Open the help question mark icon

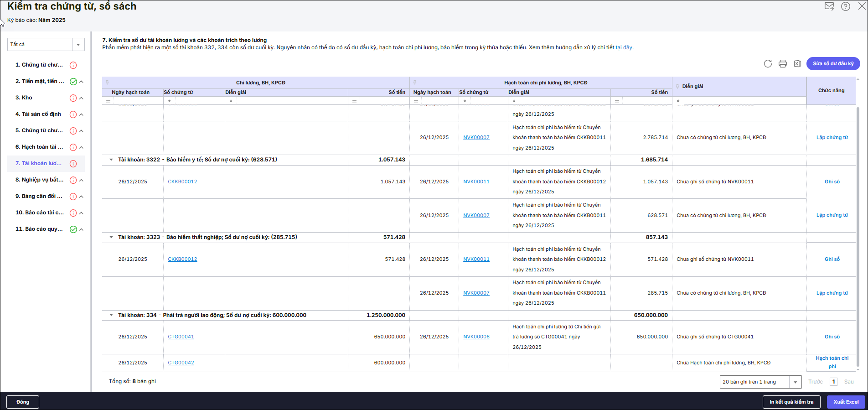(846, 6)
